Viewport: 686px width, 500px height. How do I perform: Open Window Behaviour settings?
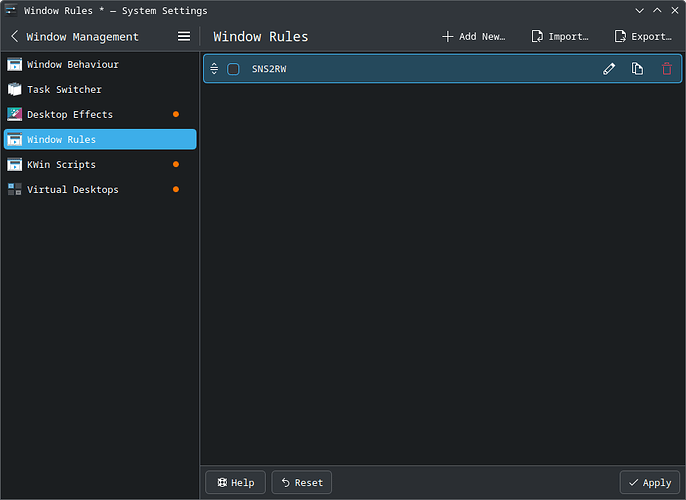tap(100, 64)
